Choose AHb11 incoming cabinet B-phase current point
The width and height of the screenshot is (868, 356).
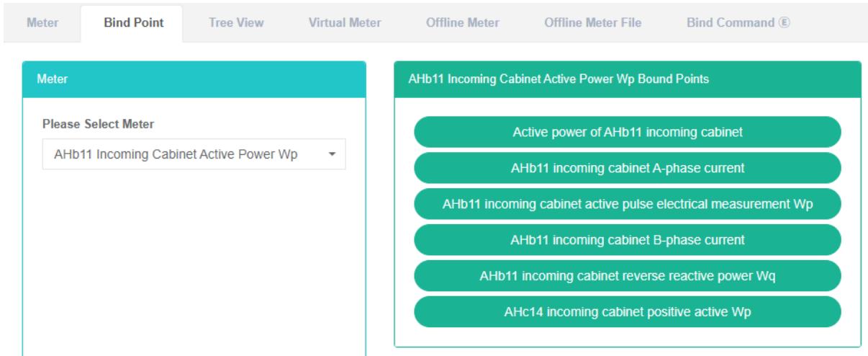coord(627,240)
